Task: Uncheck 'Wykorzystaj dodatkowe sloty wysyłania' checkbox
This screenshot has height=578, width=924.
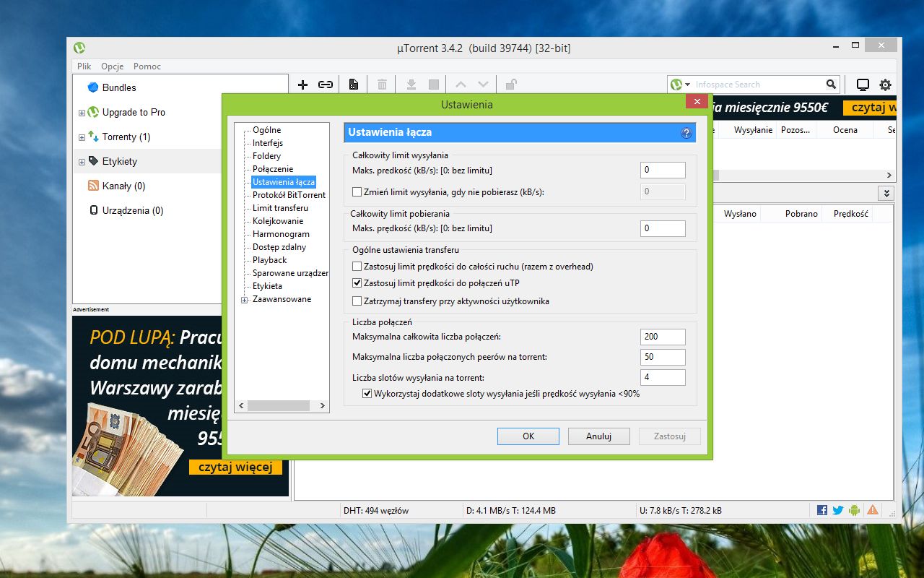Action: (367, 394)
